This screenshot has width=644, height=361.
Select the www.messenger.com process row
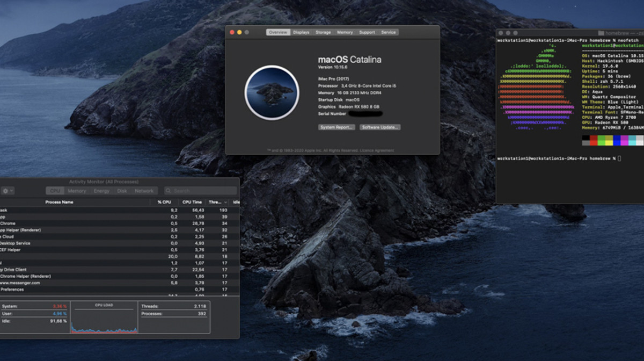click(x=120, y=283)
